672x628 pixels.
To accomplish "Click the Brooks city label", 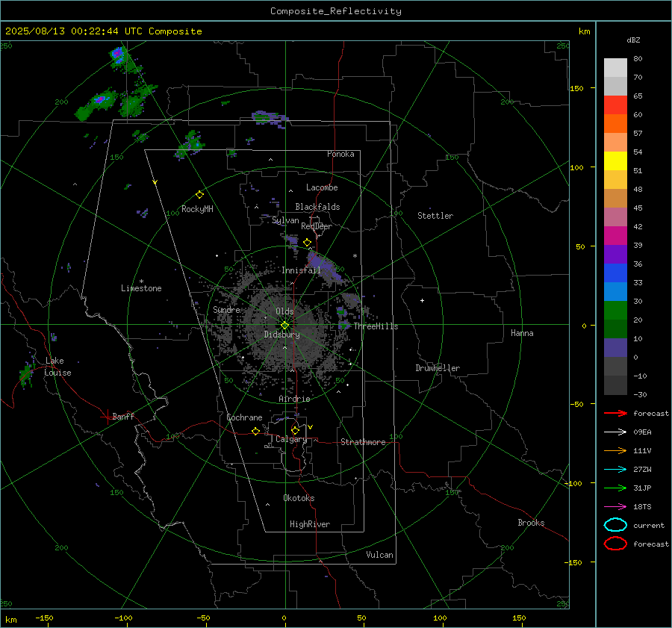I will [531, 523].
